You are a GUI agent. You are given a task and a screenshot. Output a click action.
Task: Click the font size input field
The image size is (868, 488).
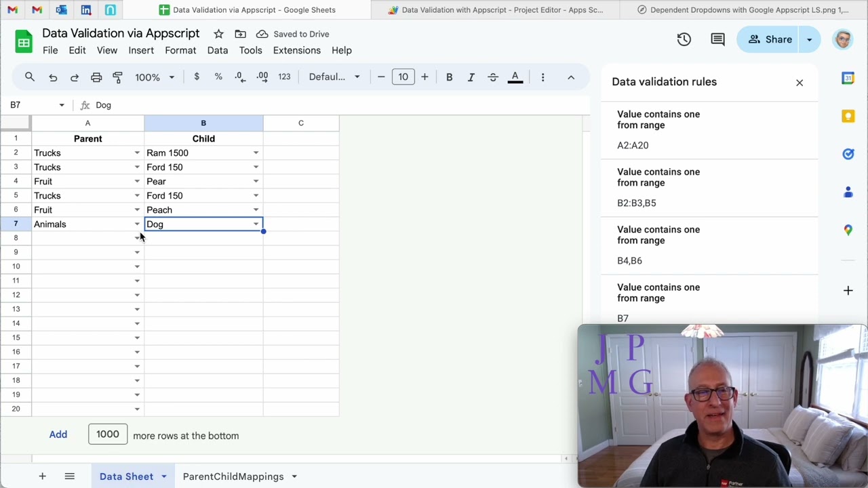(403, 77)
